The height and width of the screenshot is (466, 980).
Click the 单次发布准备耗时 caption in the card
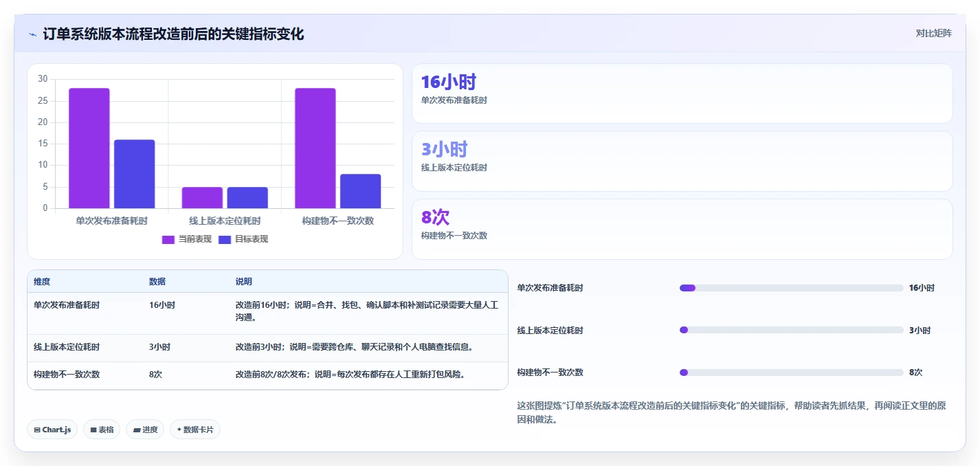454,100
